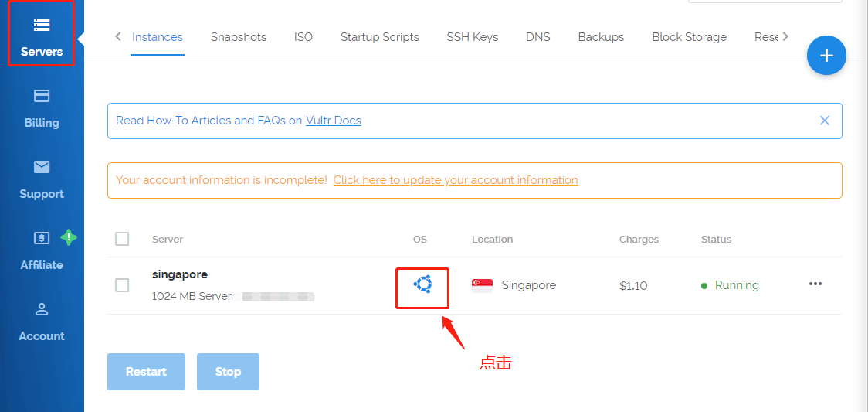
Task: Switch to the Snapshots tab
Action: tap(239, 37)
